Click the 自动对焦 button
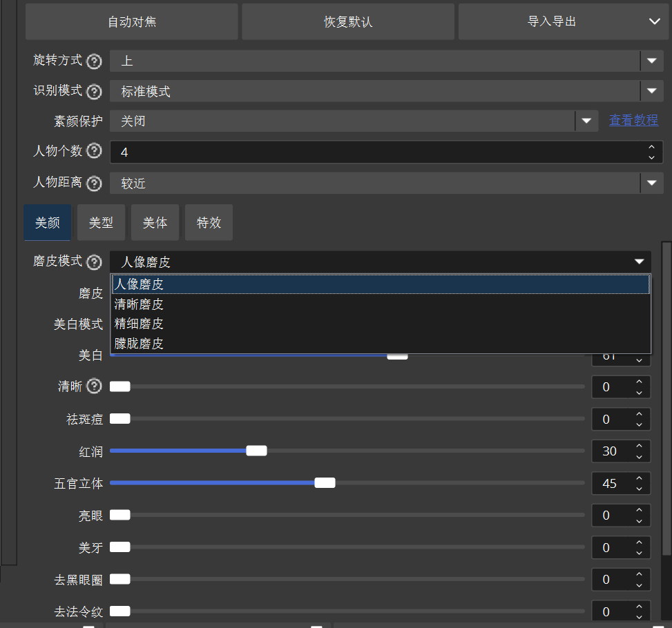Image resolution: width=672 pixels, height=628 pixels. pos(132,21)
